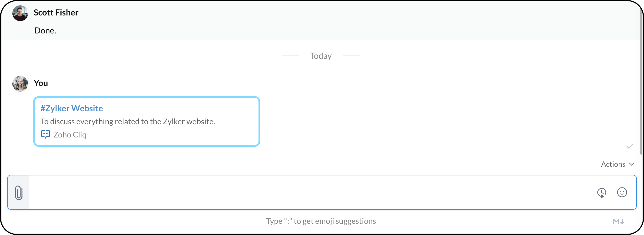Click the Zoho Cliq logo icon
This screenshot has height=235, width=644.
click(45, 134)
